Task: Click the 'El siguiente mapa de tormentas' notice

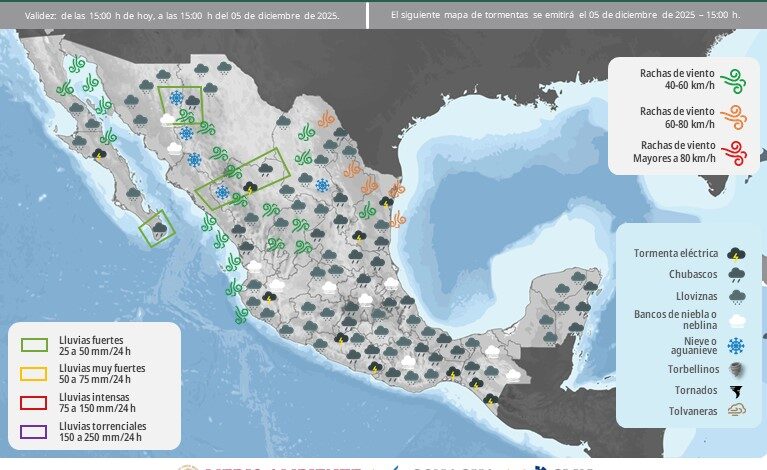Action: [565, 16]
